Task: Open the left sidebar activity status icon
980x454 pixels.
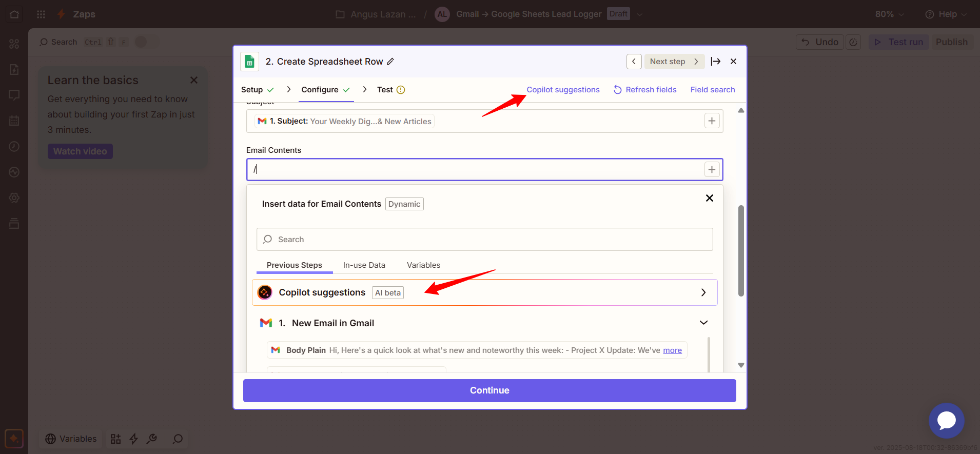Action: (14, 172)
